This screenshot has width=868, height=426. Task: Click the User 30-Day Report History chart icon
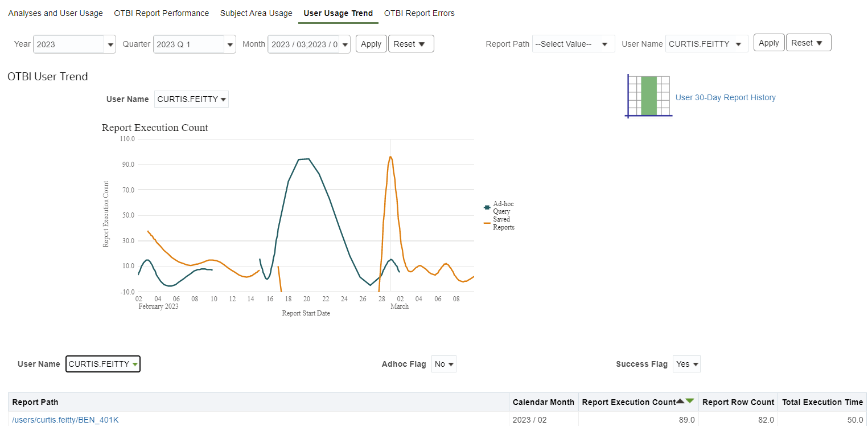point(649,96)
